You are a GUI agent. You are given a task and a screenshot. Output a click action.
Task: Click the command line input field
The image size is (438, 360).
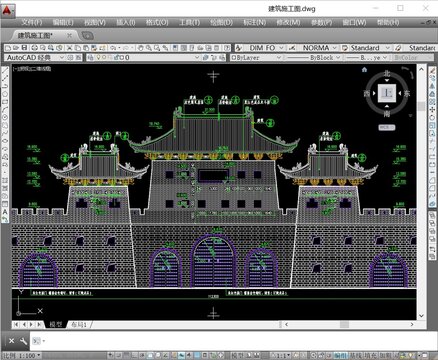coord(233,341)
